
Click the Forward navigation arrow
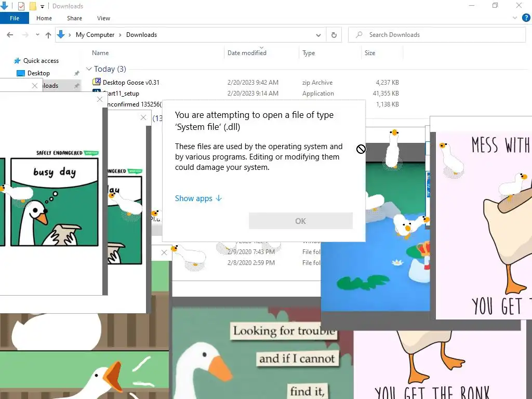pyautogui.click(x=25, y=35)
